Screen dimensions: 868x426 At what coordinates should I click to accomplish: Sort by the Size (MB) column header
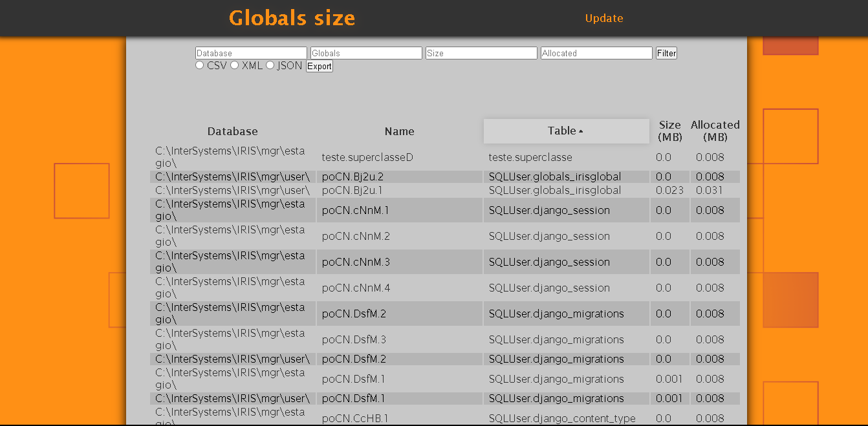(x=670, y=131)
